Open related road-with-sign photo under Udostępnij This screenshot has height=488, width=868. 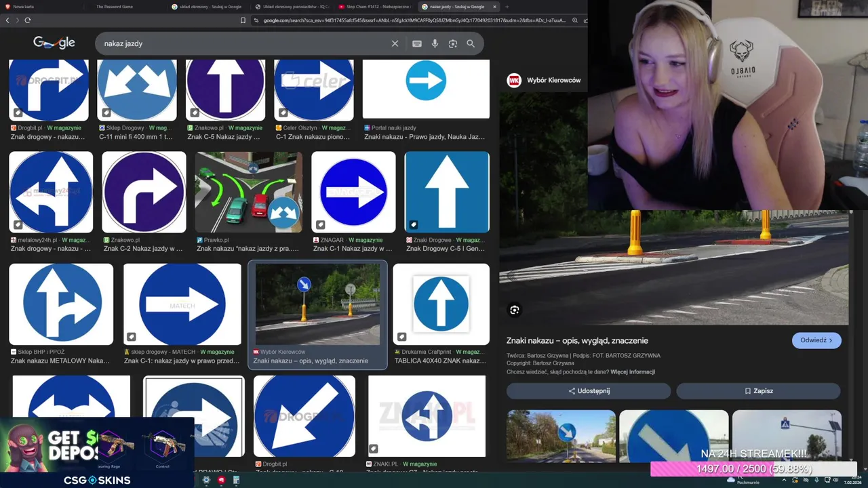[561, 436]
